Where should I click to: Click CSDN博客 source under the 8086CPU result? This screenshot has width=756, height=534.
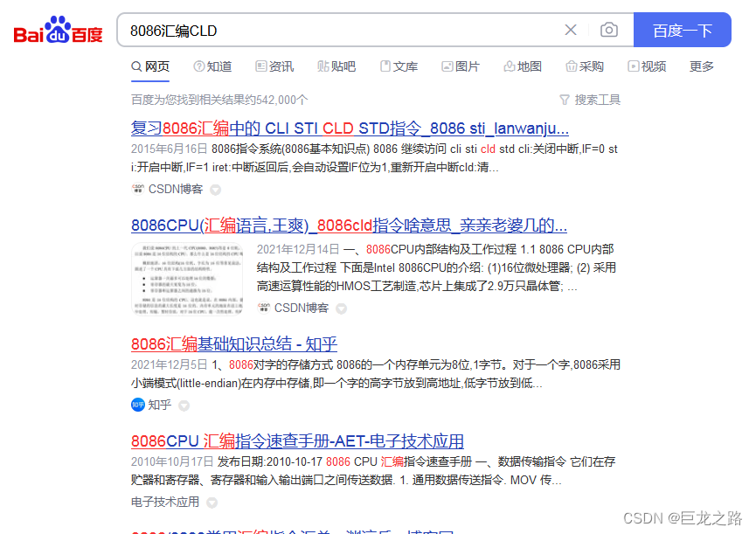pos(302,308)
